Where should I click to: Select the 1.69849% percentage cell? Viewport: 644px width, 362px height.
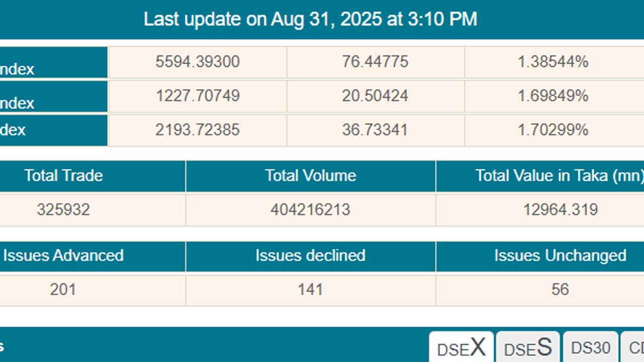click(553, 96)
